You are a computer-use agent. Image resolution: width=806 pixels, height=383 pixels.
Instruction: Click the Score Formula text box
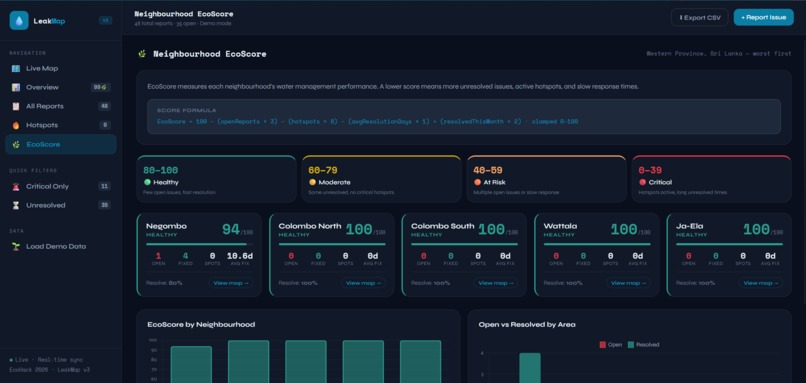[464, 117]
